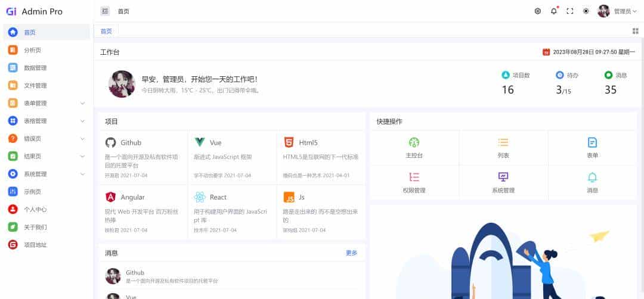Open the React project card
This screenshot has width=644, height=299.
coord(233,212)
